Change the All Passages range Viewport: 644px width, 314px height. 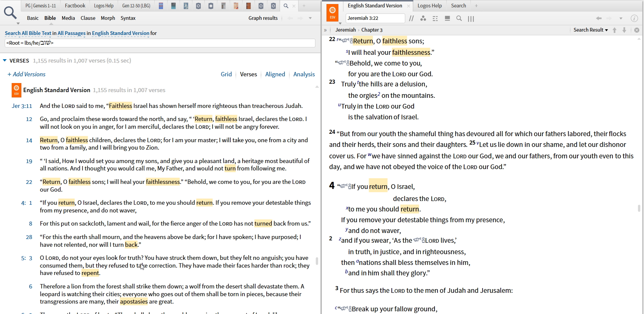71,33
